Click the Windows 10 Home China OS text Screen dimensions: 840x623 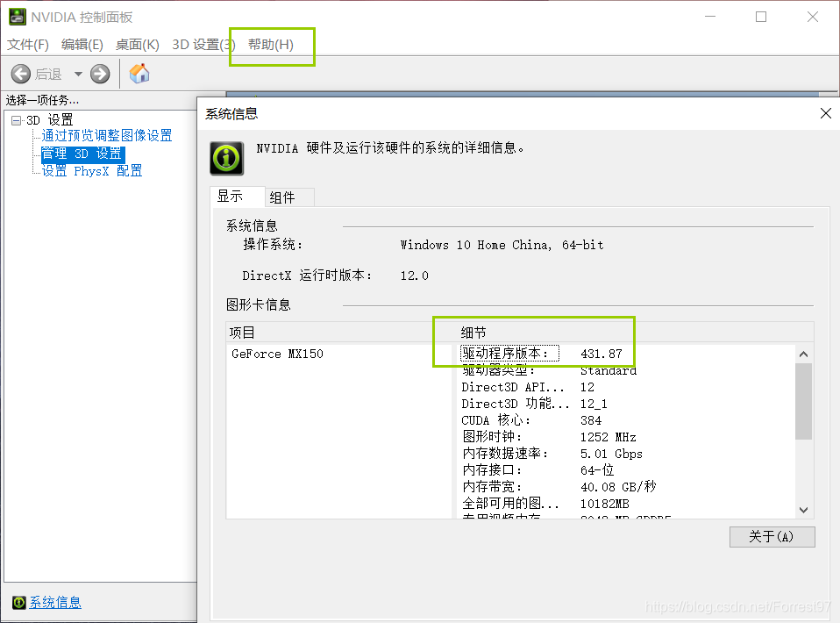[502, 245]
